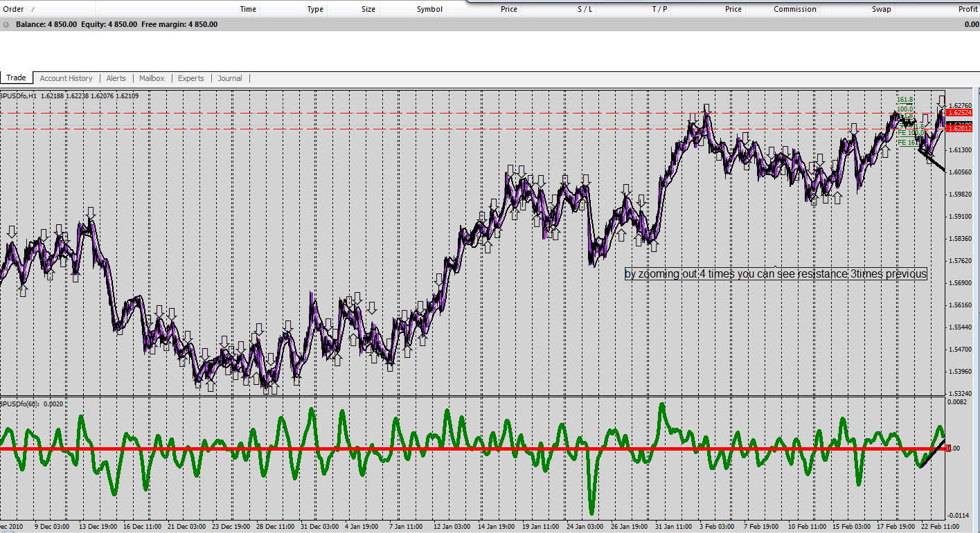
Task: Click the Trade tab
Action: coord(16,78)
